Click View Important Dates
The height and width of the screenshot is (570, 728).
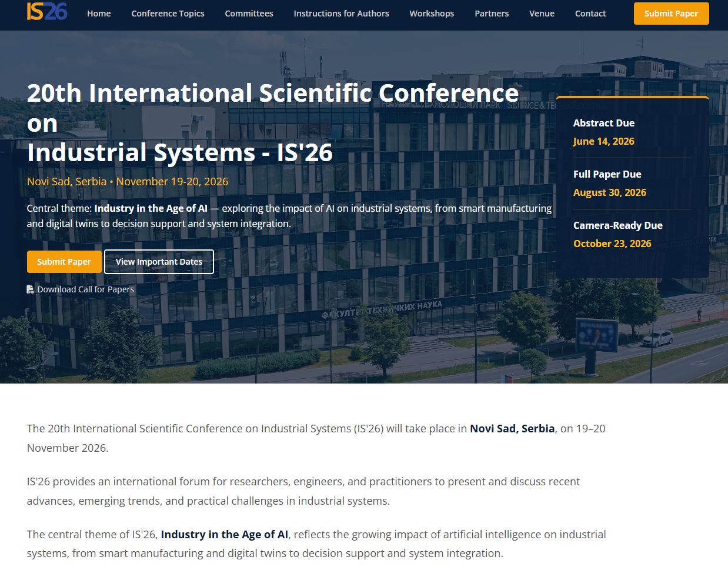pyautogui.click(x=159, y=261)
